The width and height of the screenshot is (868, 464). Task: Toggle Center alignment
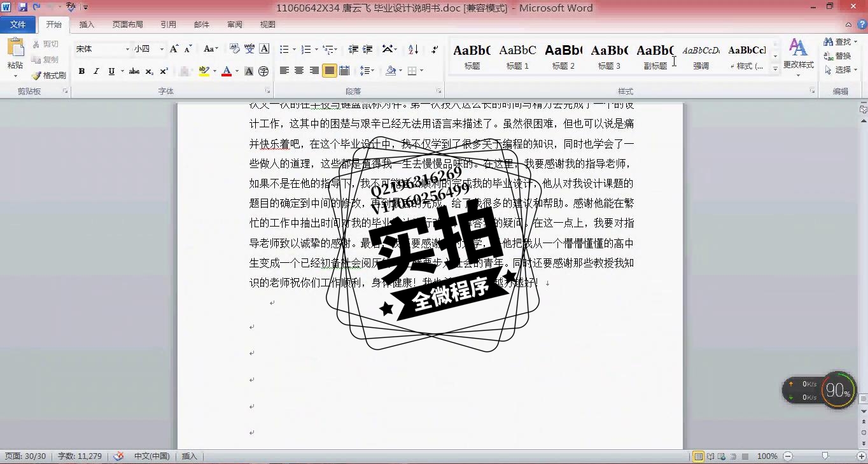point(299,71)
